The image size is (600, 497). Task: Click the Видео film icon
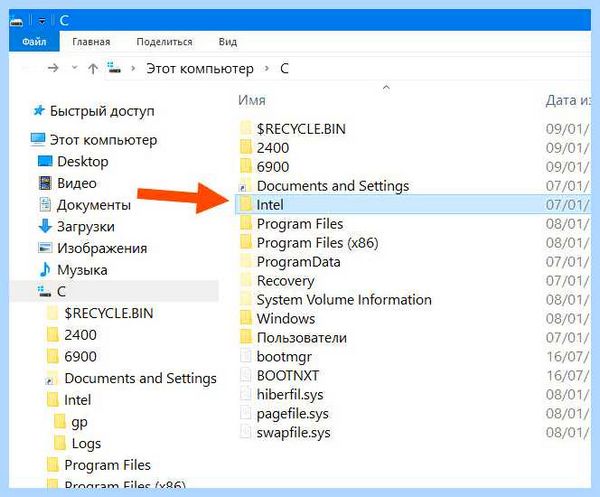point(45,183)
